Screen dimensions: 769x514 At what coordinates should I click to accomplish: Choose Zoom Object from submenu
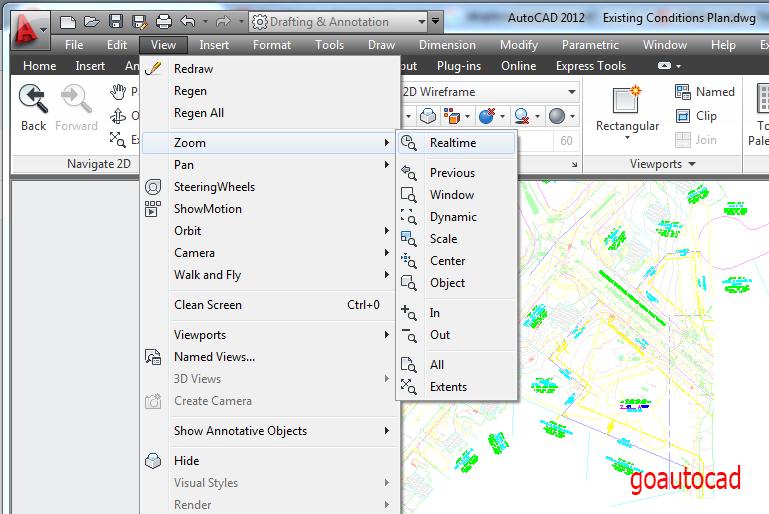coord(457,283)
